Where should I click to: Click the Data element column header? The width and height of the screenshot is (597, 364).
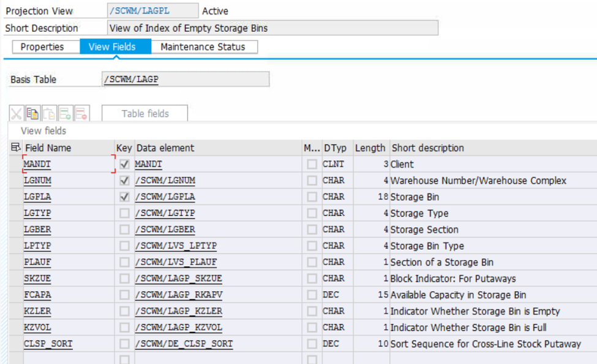(218, 147)
